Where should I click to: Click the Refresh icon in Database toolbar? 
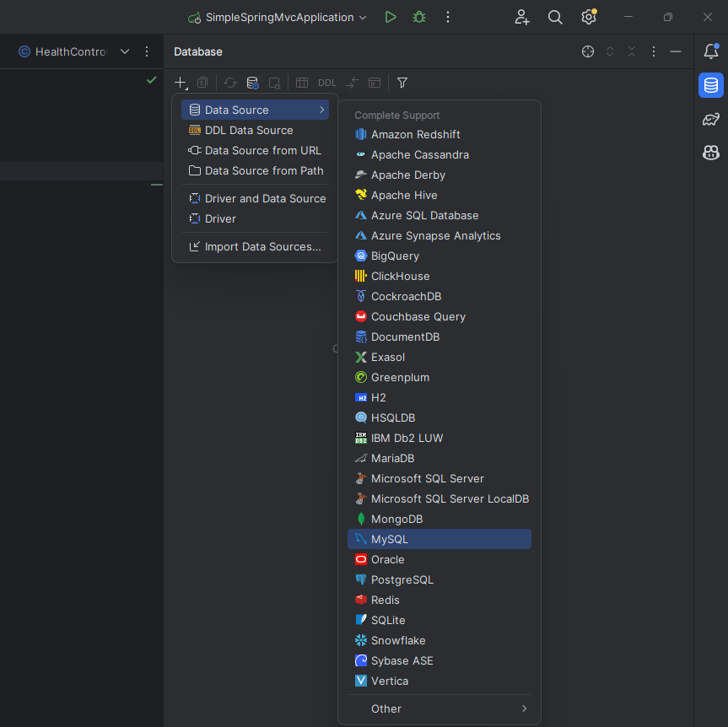[230, 83]
